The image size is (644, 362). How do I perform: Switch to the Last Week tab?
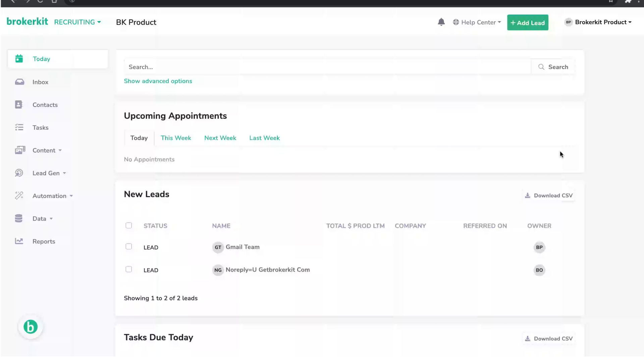point(264,138)
